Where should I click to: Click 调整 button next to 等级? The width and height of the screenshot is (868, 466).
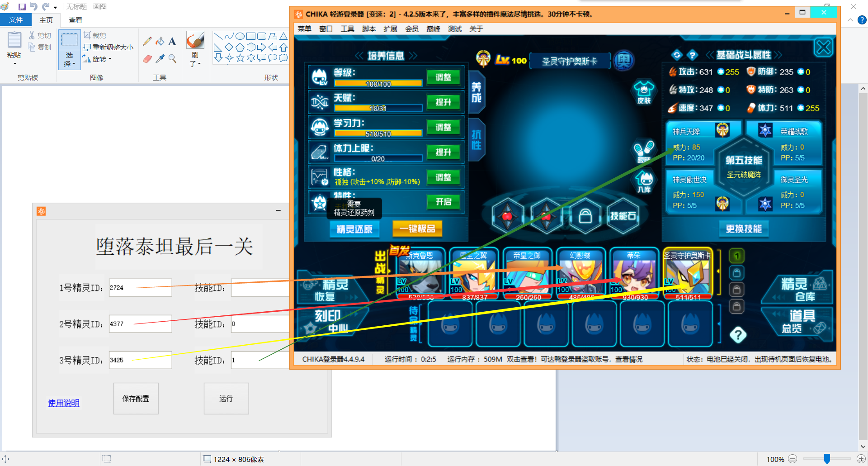click(x=443, y=77)
